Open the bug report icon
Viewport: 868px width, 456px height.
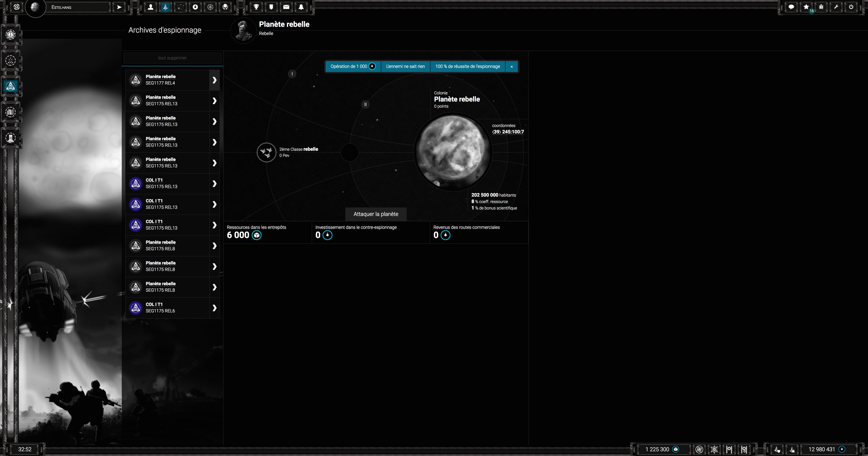pyautogui.click(x=821, y=7)
